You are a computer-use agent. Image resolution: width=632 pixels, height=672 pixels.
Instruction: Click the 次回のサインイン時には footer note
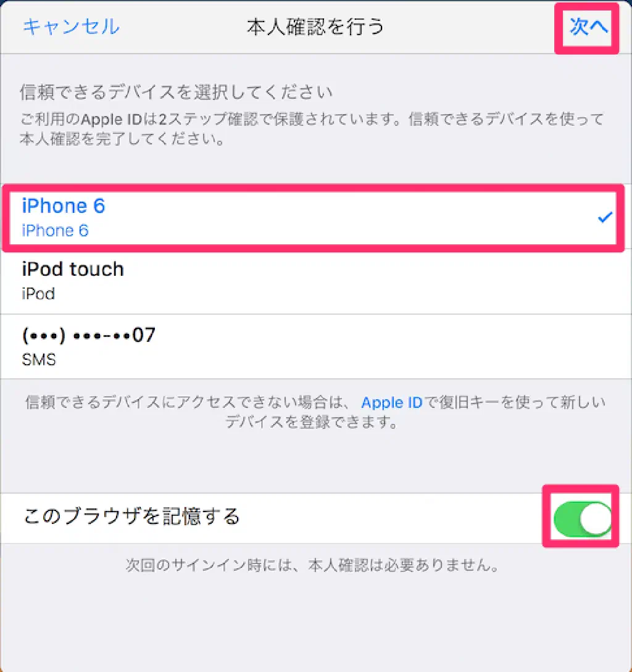tap(312, 565)
